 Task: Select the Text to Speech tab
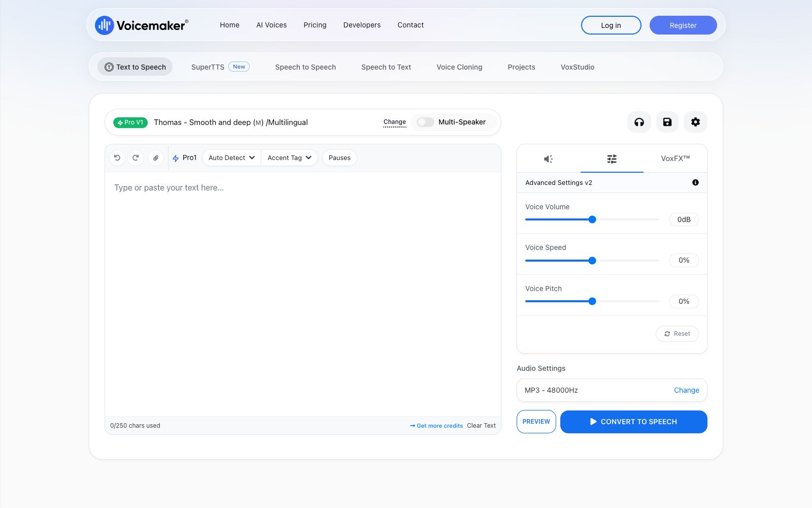[x=135, y=67]
